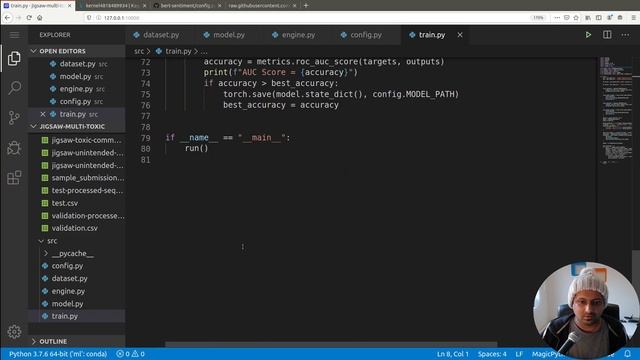Click the horizontal editor scrollbar
Screen dimensions: 640x360
pos(331,344)
